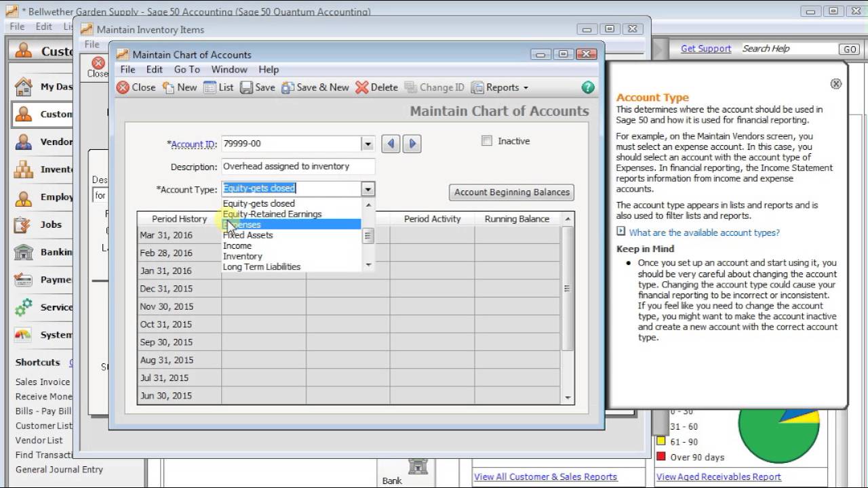Open My Dashboard navigation icon
868x488 pixels.
click(23, 87)
